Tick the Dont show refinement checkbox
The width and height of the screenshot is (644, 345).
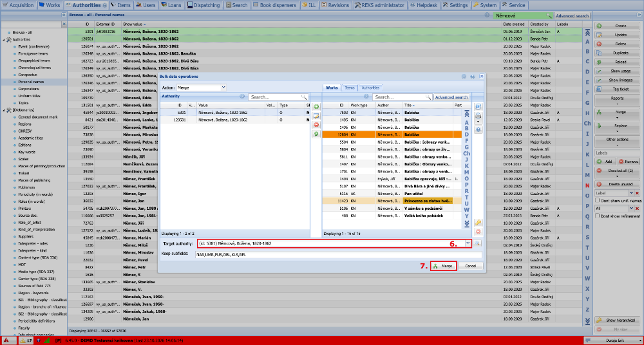coord(598,216)
